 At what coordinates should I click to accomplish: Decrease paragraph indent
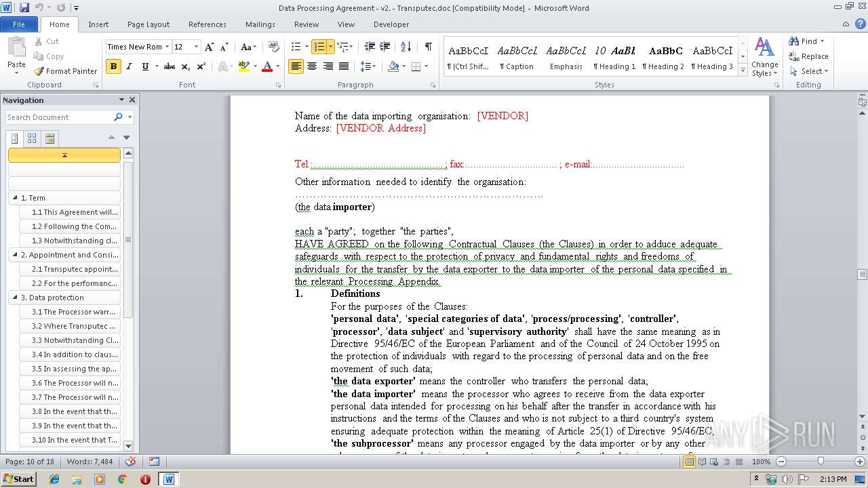coord(370,47)
